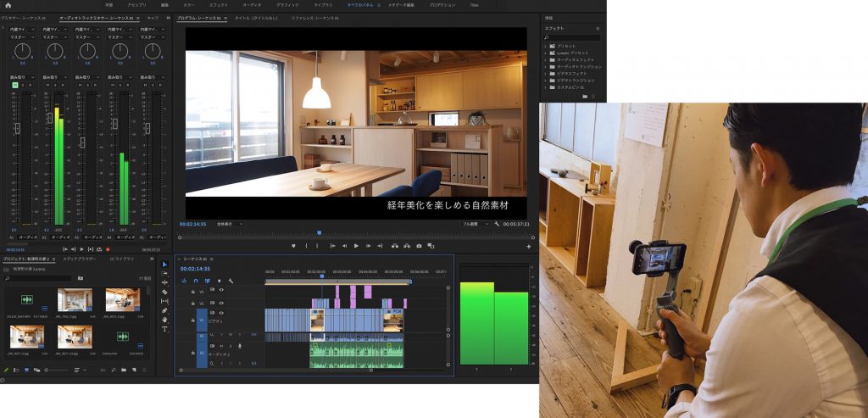
Task: Select the Pen tool in the tools panel
Action: tap(164, 310)
